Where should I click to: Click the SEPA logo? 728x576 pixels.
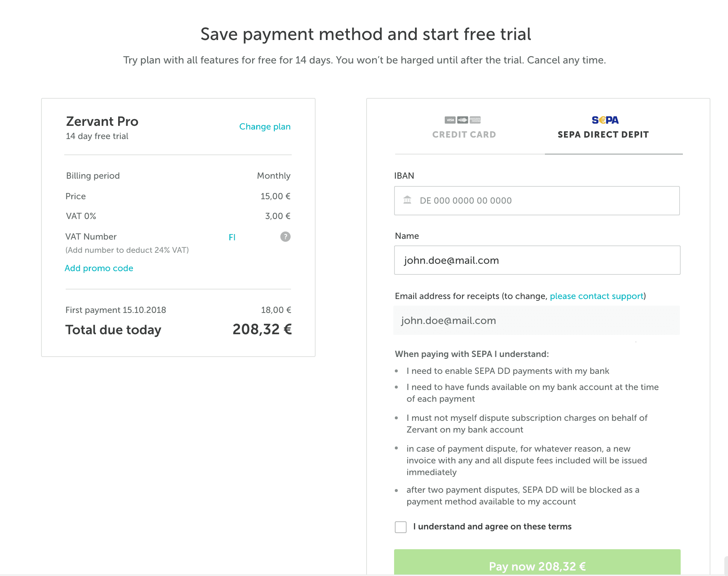[x=605, y=120]
